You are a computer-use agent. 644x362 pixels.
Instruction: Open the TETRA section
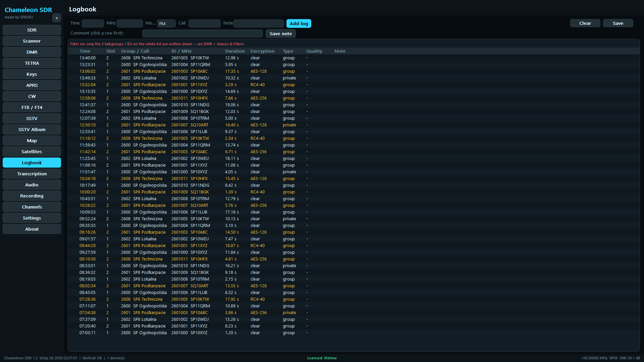32,63
